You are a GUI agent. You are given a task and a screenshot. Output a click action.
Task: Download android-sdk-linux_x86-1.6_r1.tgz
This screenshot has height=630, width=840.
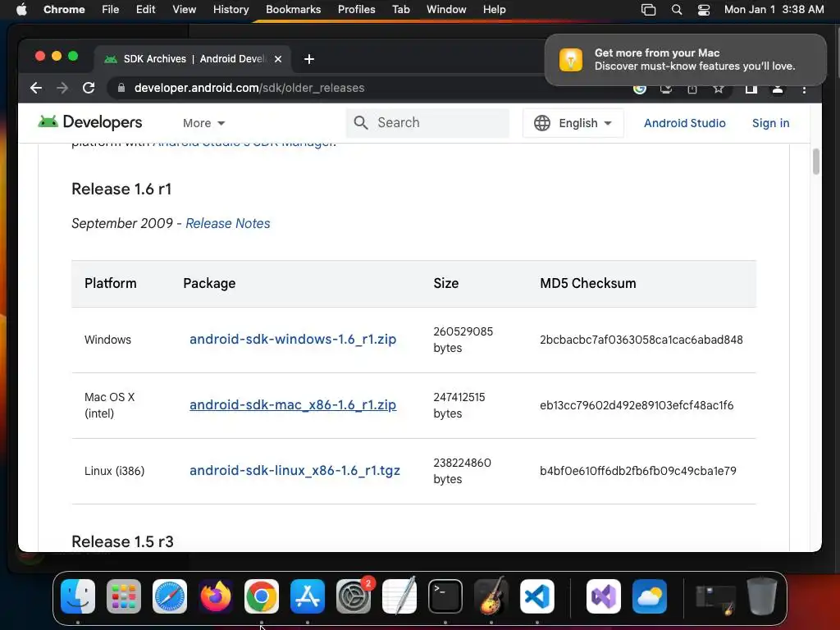point(294,470)
